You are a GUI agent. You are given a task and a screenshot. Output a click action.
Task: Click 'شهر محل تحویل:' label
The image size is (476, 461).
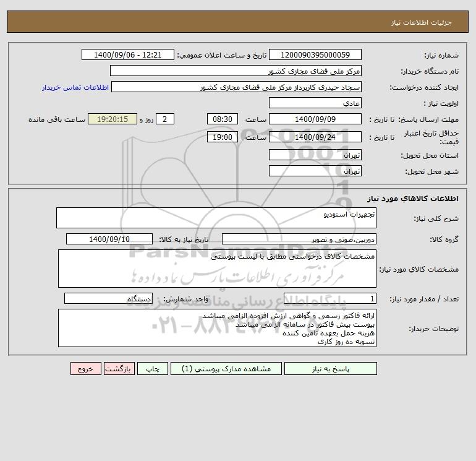pyautogui.click(x=432, y=171)
